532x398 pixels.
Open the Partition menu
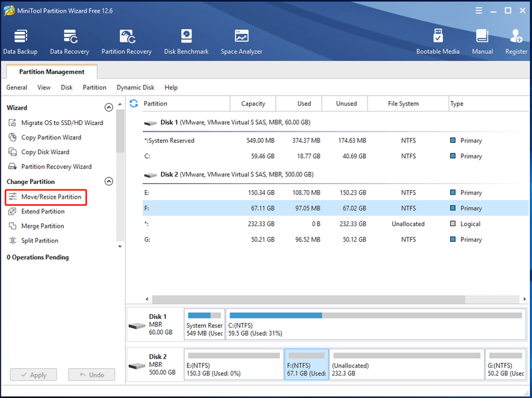click(x=94, y=88)
